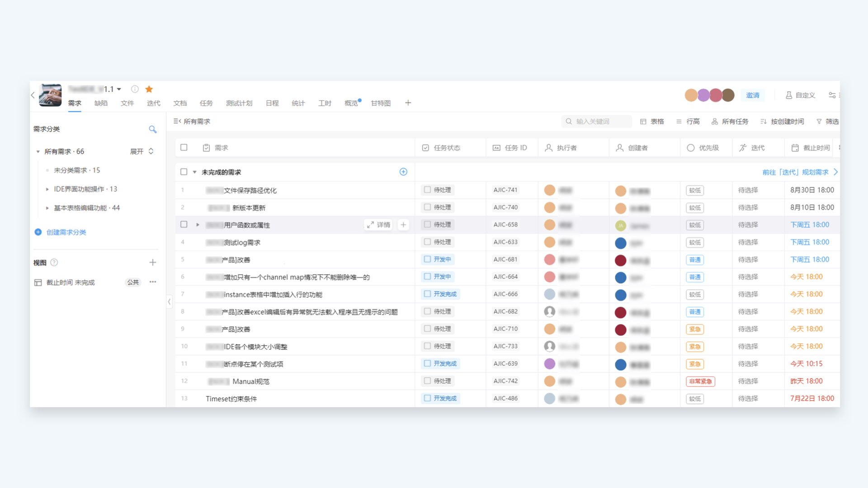Collapse 所有需求 · 66 tree node
The width and height of the screenshot is (868, 488).
[38, 152]
